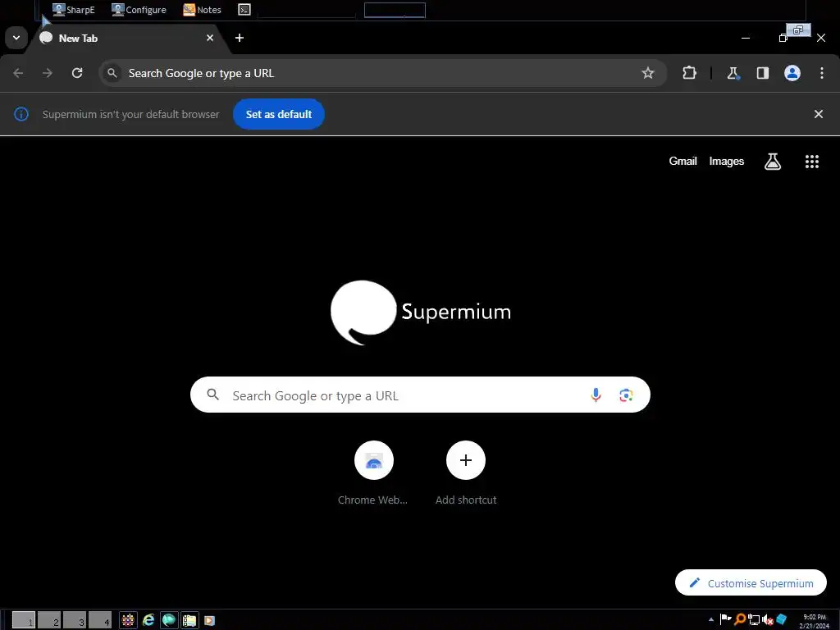Open the Google apps grid
The height and width of the screenshot is (630, 840).
pyautogui.click(x=811, y=162)
